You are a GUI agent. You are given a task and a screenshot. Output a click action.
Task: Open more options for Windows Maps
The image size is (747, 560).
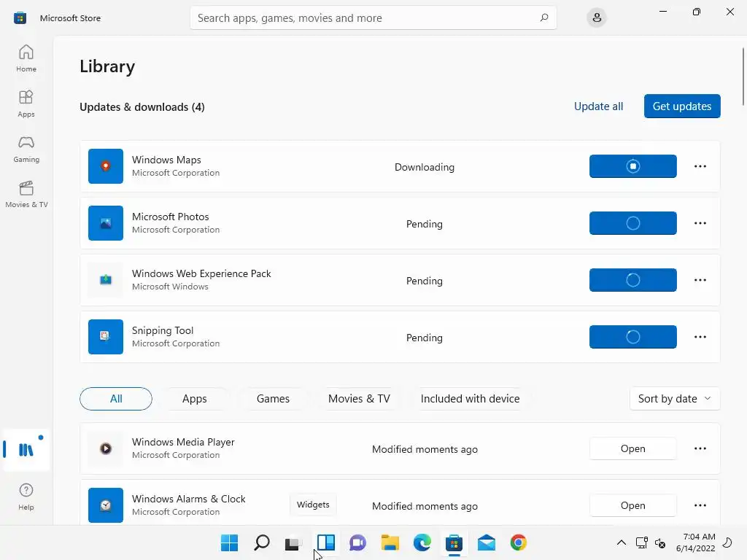[700, 166]
